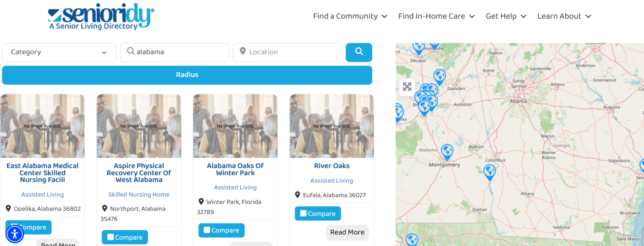Expand the Learn About menu
Image resolution: width=644 pixels, height=246 pixels.
click(564, 16)
